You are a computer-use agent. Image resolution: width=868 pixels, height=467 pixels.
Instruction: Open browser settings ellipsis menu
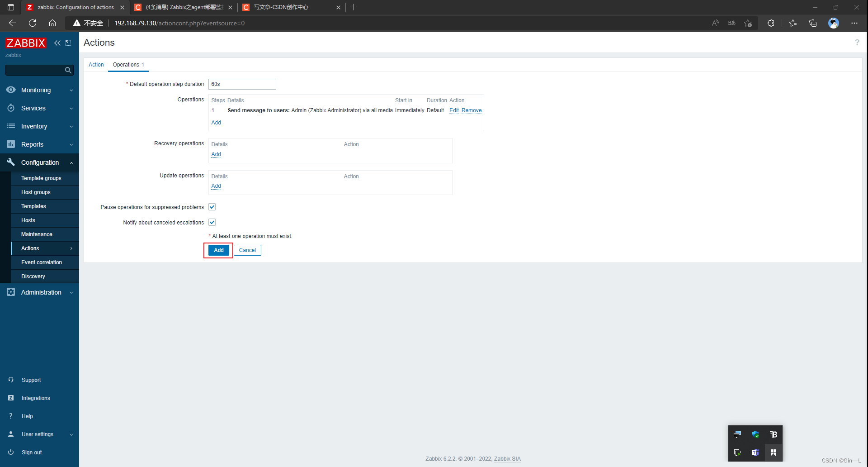tap(854, 23)
